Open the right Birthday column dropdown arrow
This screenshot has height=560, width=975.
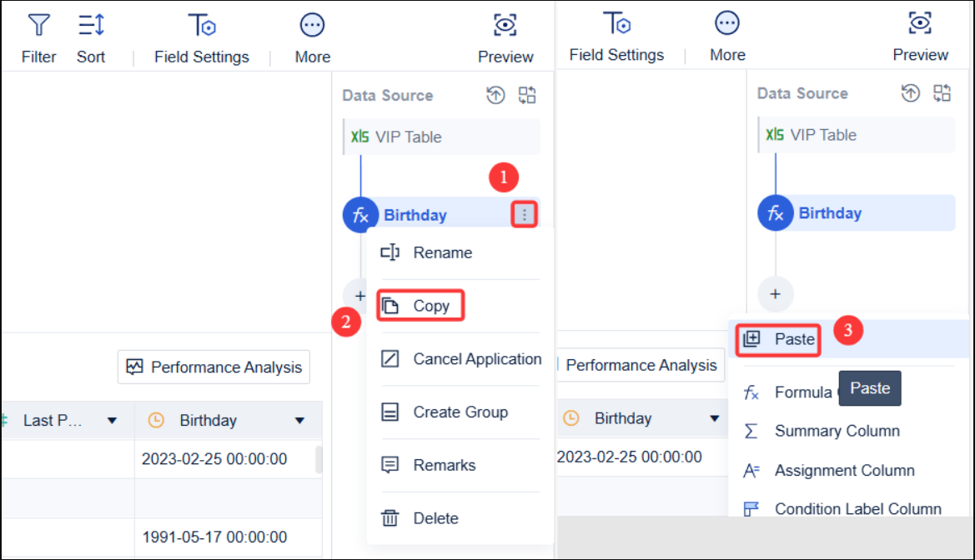click(715, 419)
